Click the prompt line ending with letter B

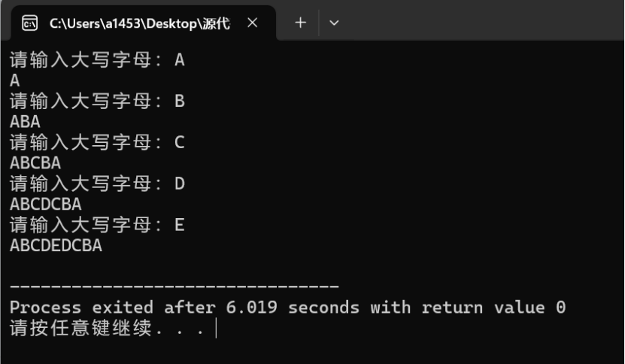click(96, 101)
